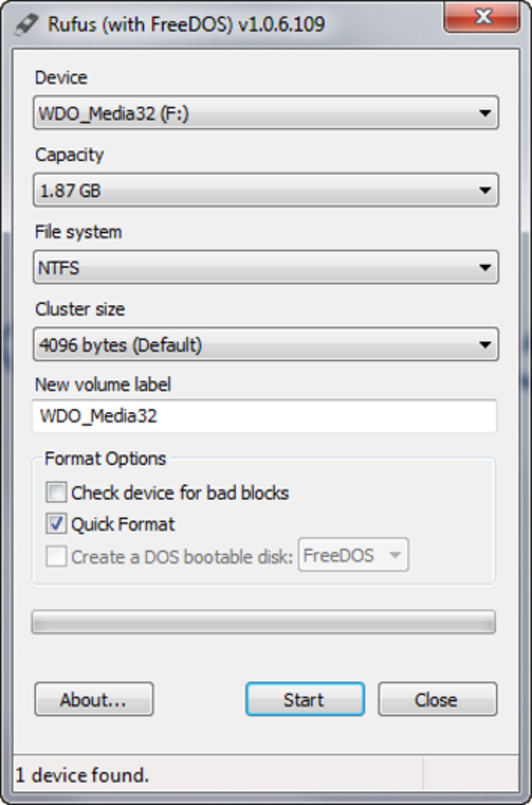This screenshot has width=532, height=805.
Task: Open the About dialog
Action: pyautogui.click(x=94, y=699)
